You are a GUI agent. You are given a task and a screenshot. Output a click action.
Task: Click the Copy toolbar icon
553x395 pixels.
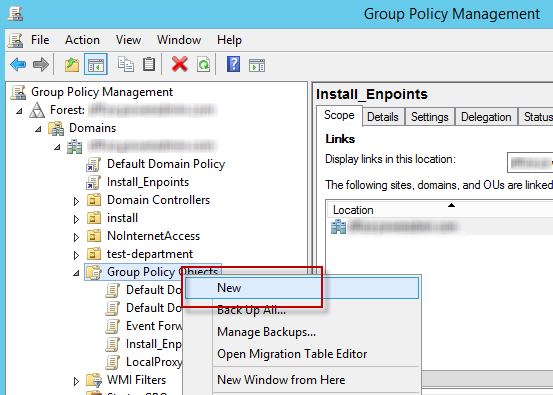pos(126,65)
